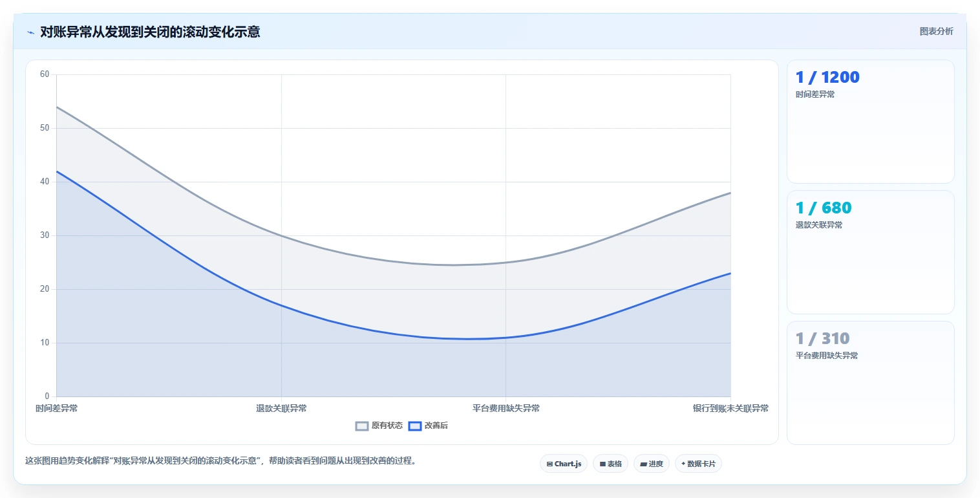Image resolution: width=980 pixels, height=498 pixels.
Task: Click the y-axis value 60
Action: click(45, 74)
